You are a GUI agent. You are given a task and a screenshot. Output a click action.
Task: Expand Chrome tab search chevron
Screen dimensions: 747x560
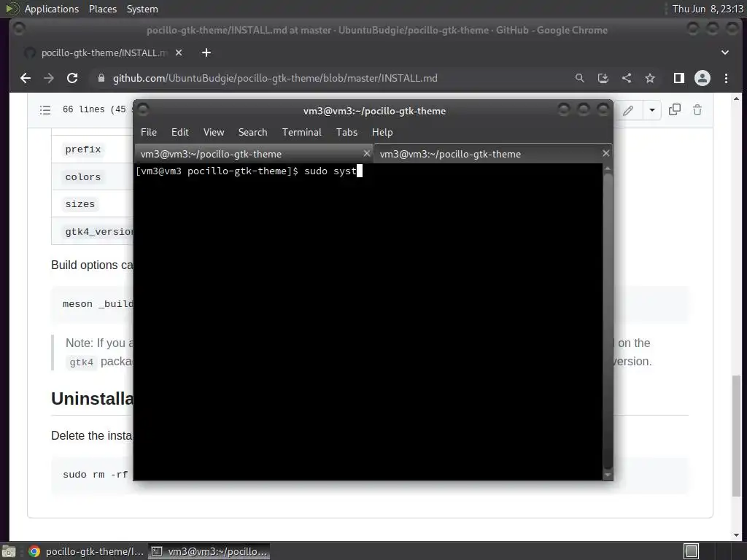pos(725,52)
